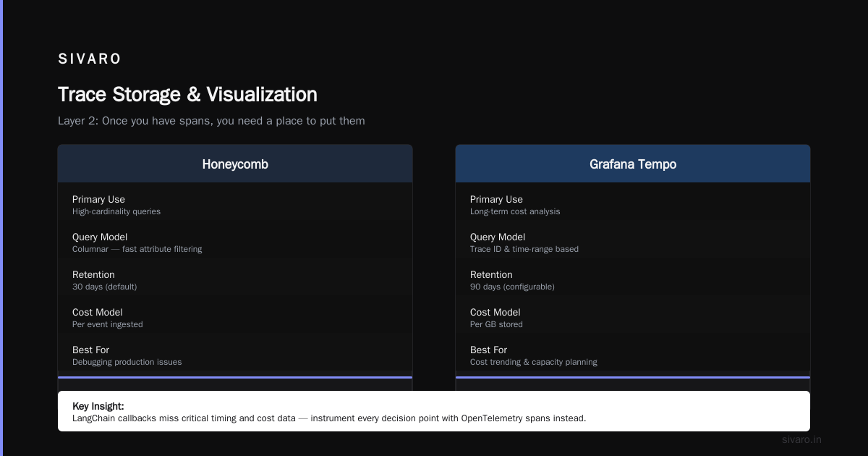
Task: Click Tempo Retention 90 days row
Action: [x=633, y=280]
